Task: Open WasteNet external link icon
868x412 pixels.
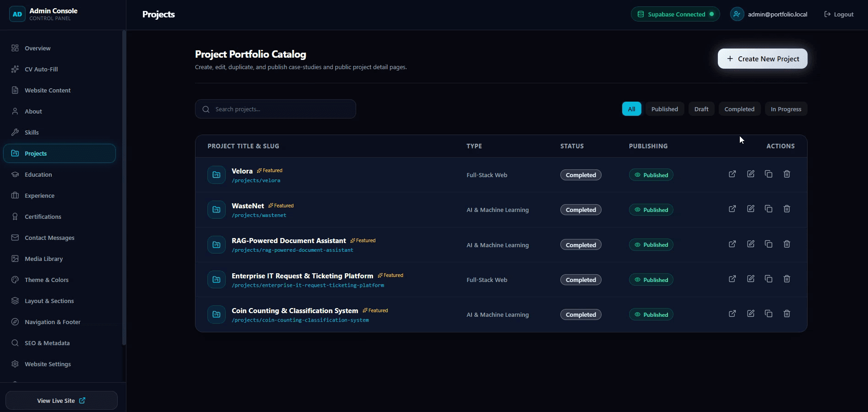Action: 732,209
